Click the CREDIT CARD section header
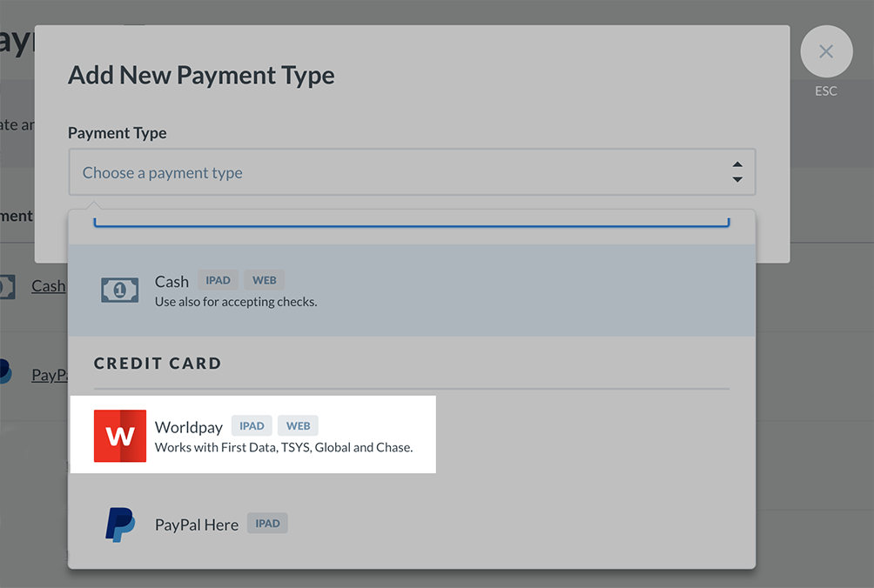874x588 pixels. click(158, 364)
